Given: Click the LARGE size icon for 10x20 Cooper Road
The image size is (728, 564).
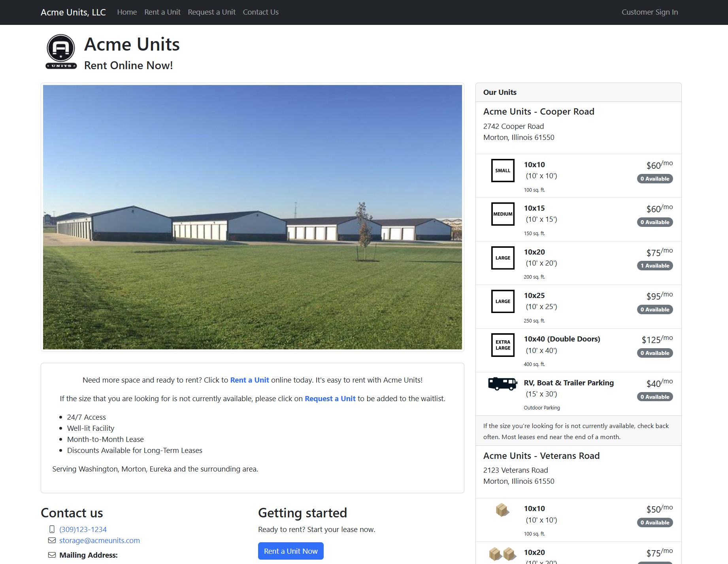Looking at the screenshot, I should 503,258.
